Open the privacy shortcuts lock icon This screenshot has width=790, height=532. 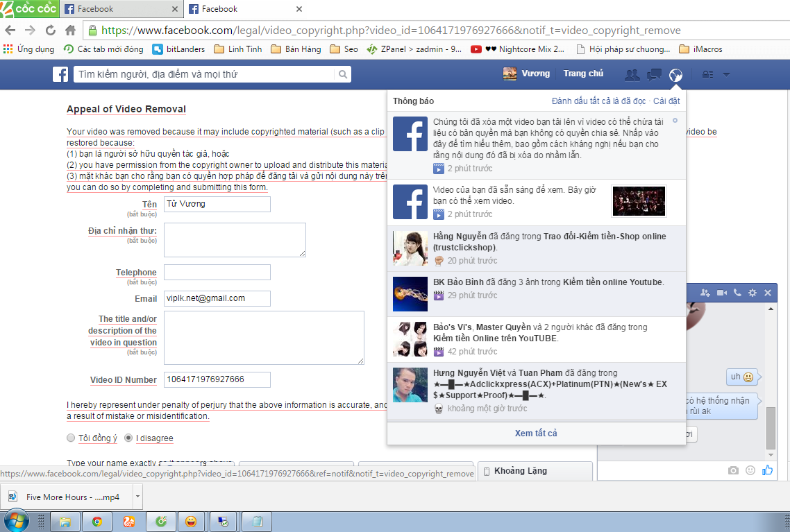point(707,75)
